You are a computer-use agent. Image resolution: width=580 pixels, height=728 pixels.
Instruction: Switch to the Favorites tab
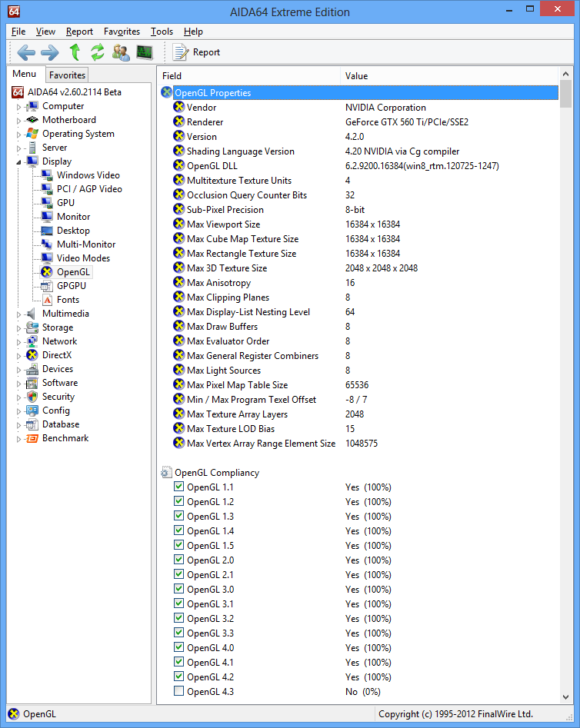(67, 75)
